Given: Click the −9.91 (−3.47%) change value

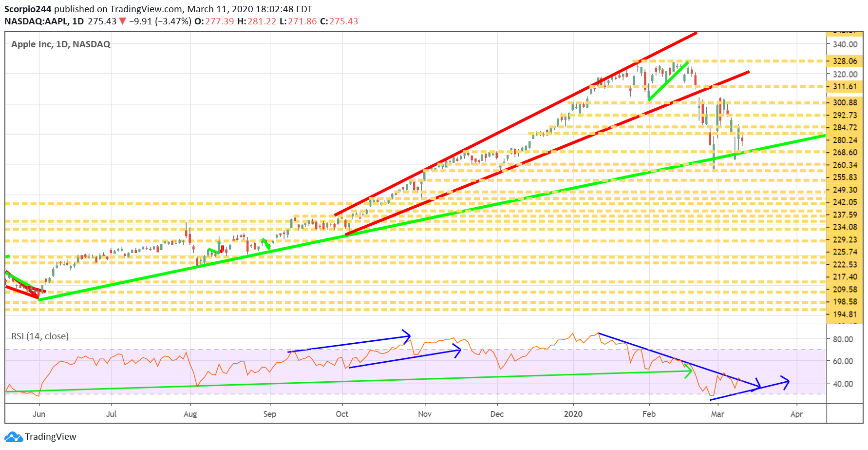Looking at the screenshot, I should (x=160, y=21).
